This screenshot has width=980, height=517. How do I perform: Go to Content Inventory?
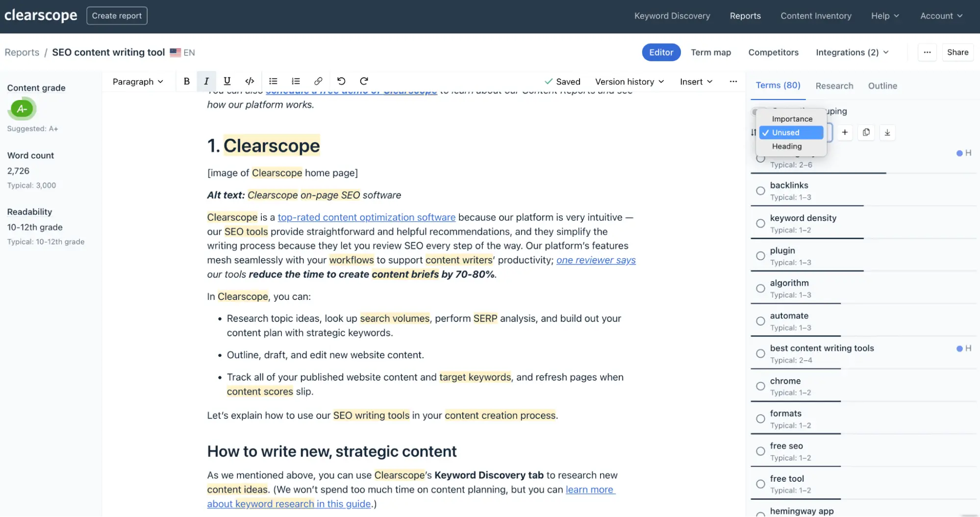pyautogui.click(x=816, y=16)
